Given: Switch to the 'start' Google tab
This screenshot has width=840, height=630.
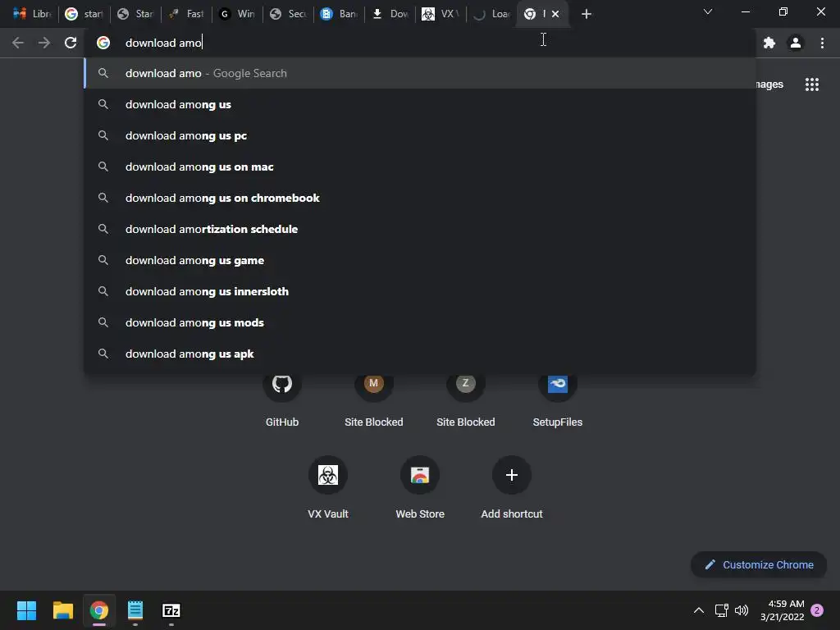Looking at the screenshot, I should click(84, 14).
